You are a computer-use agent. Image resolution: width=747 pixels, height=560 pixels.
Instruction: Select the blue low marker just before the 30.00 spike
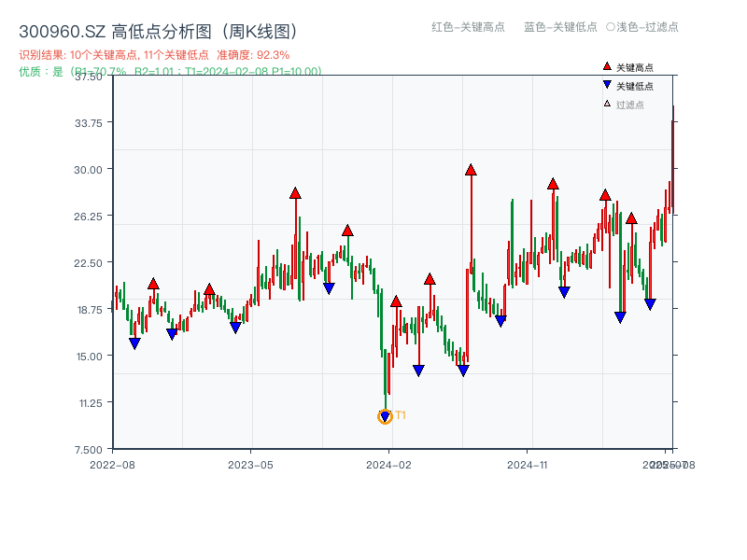coord(463,370)
